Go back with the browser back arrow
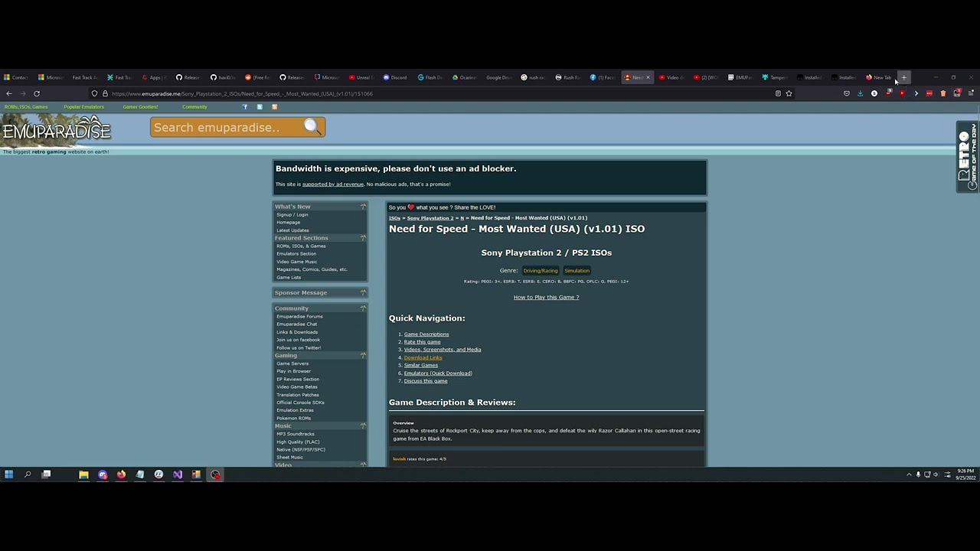Screen dimensions: 980x551 coord(9,93)
